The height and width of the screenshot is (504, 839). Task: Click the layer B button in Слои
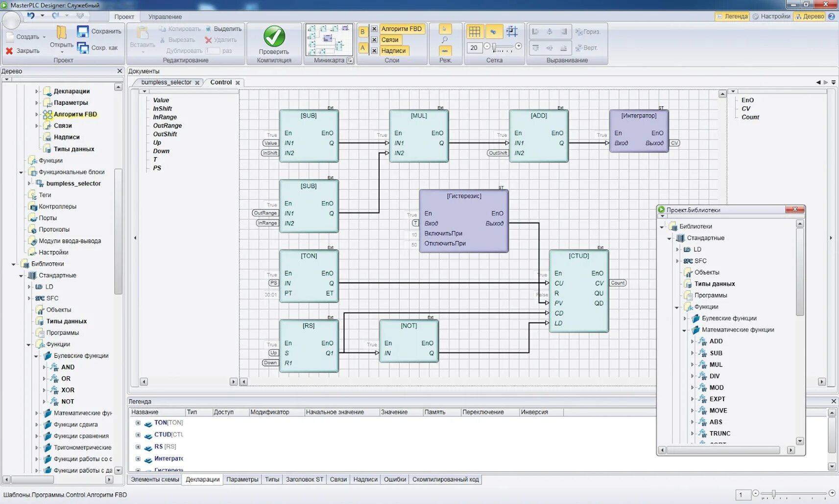362,32
